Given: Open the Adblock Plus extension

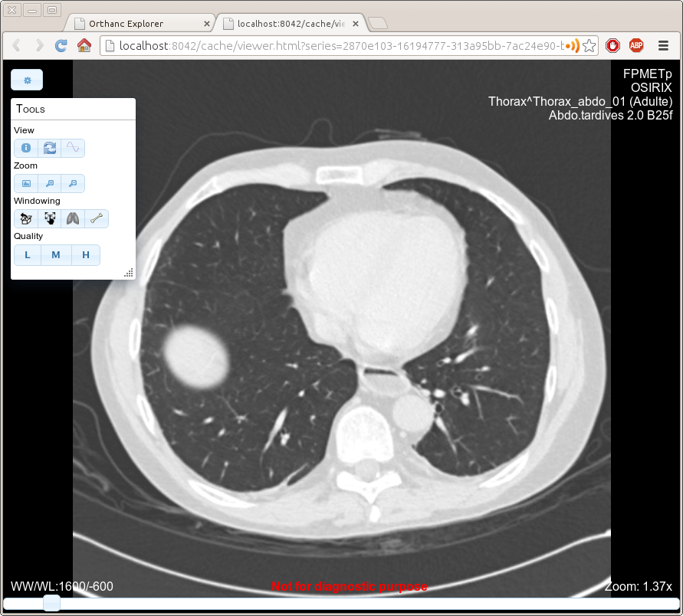Looking at the screenshot, I should pos(636,45).
